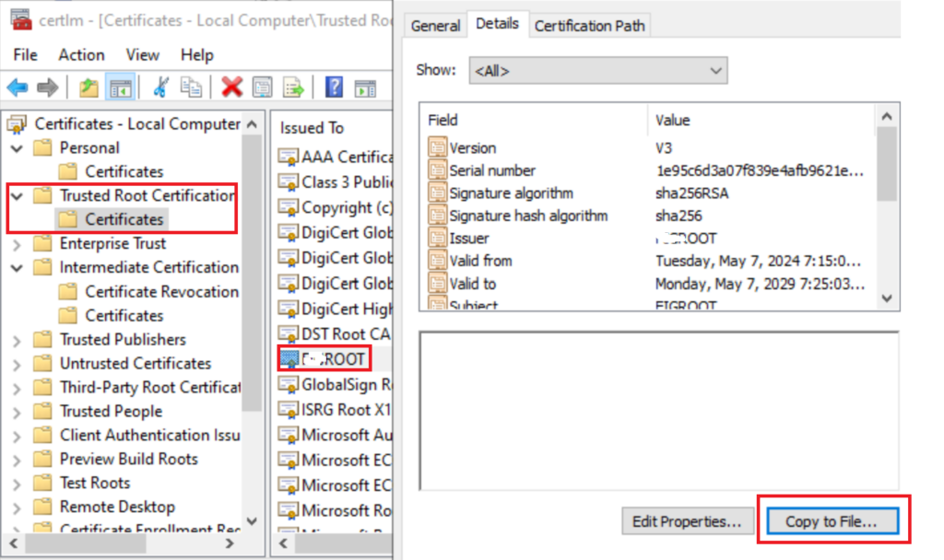The height and width of the screenshot is (560, 944).
Task: Click the Show/Hide Action Pane icon
Action: tap(365, 88)
